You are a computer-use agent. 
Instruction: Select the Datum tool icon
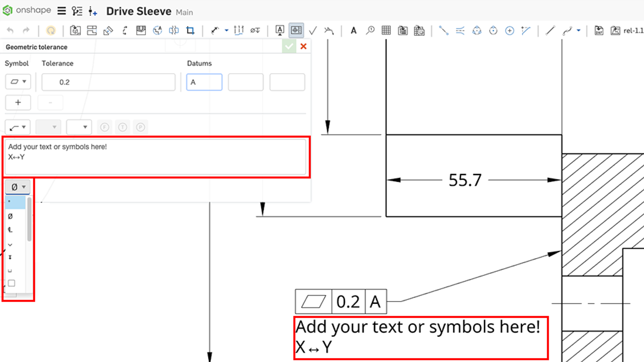tap(280, 31)
